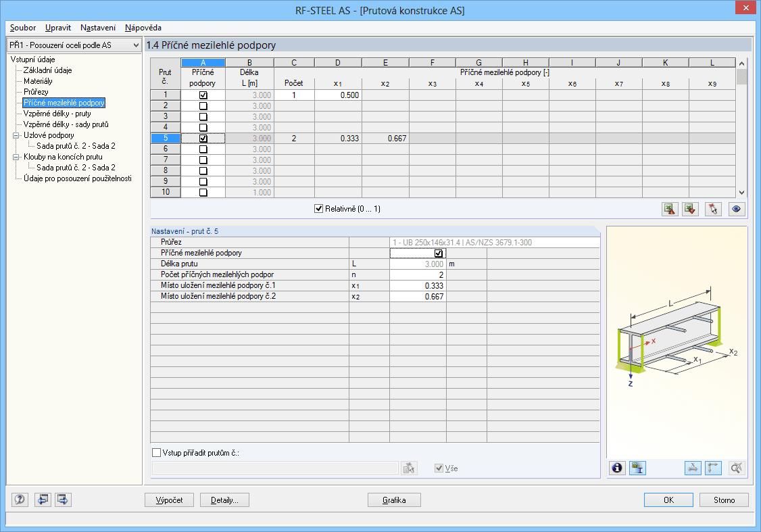This screenshot has width=761, height=532.
Task: Open the Upravit menu
Action: click(x=57, y=28)
